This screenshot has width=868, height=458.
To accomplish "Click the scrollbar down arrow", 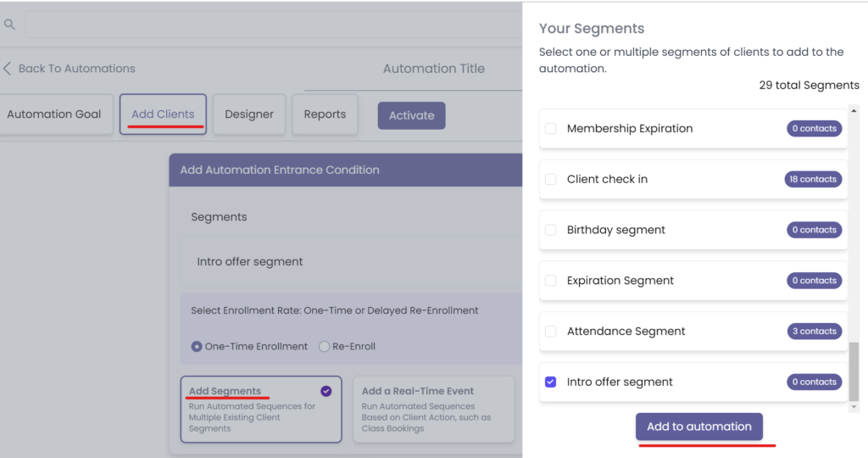I will [x=854, y=407].
